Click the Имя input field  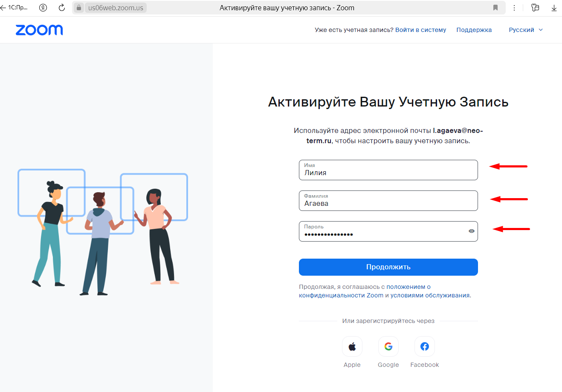[388, 170]
